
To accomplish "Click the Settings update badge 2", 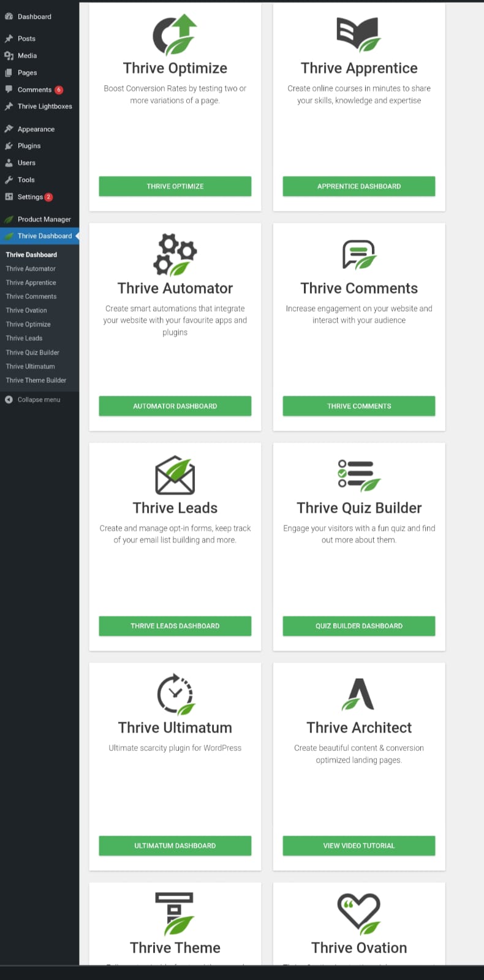I will click(48, 197).
